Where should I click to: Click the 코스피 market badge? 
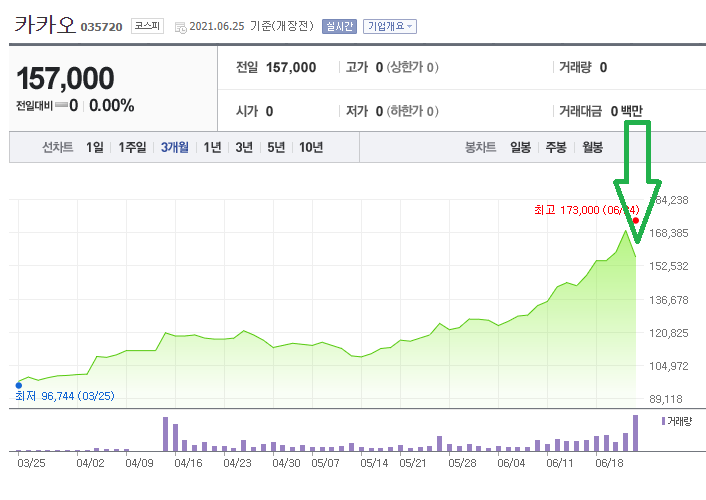tap(147, 26)
